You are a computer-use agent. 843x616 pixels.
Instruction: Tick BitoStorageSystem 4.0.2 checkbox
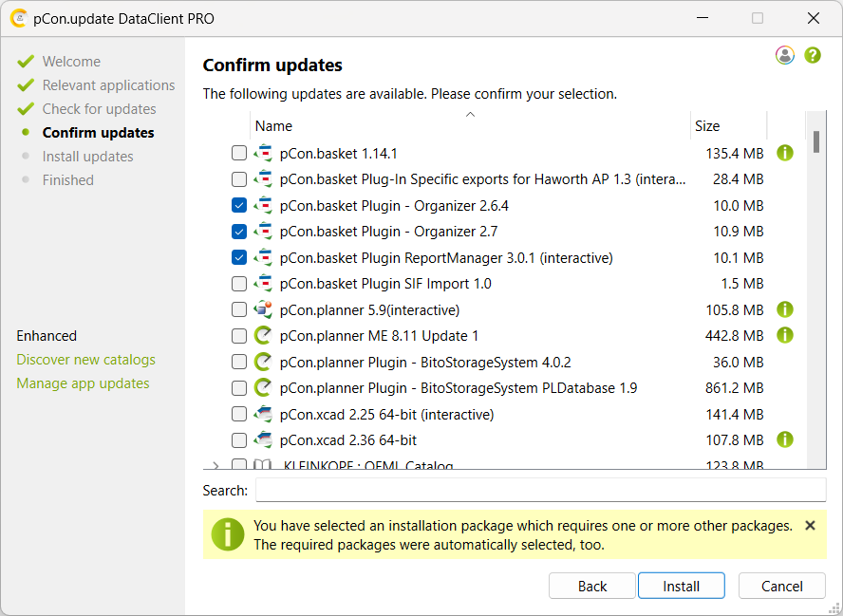tap(238, 362)
